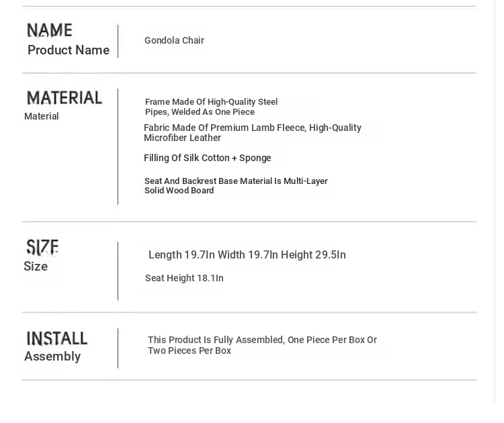Image resolution: width=504 pixels, height=423 pixels.
Task: Select the Size label under the SIZE heading
Action: 36,267
